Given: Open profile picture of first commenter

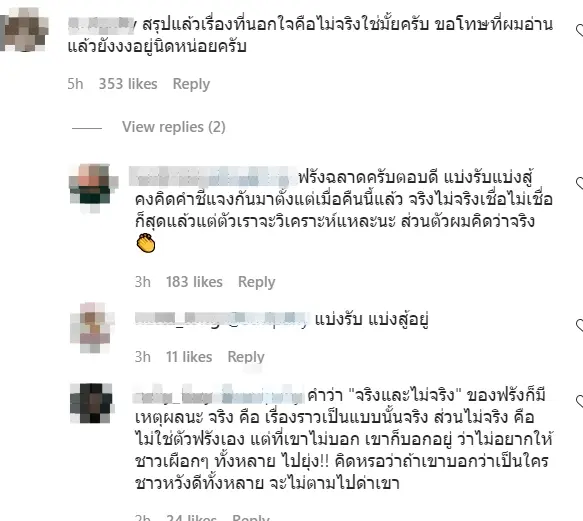Looking at the screenshot, I should [x=24, y=29].
